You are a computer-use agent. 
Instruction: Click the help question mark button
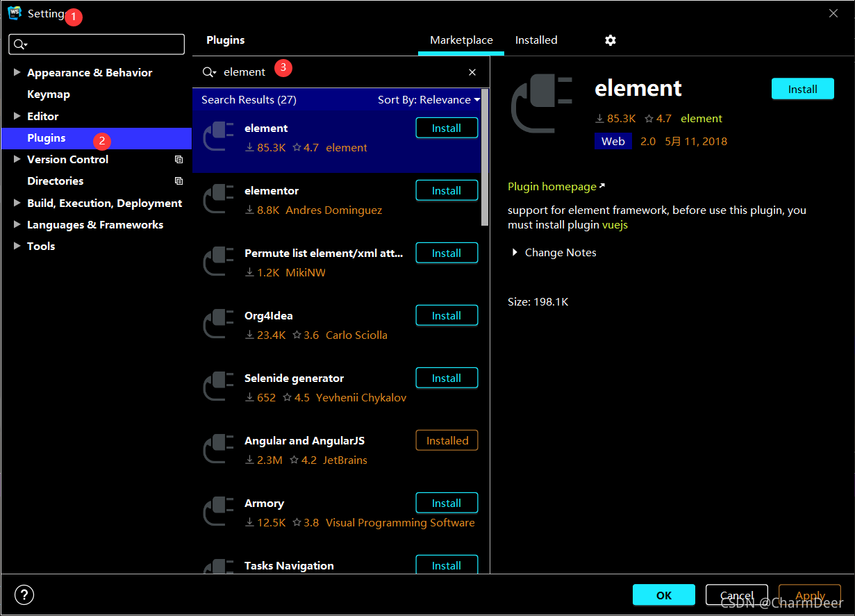[x=24, y=594]
